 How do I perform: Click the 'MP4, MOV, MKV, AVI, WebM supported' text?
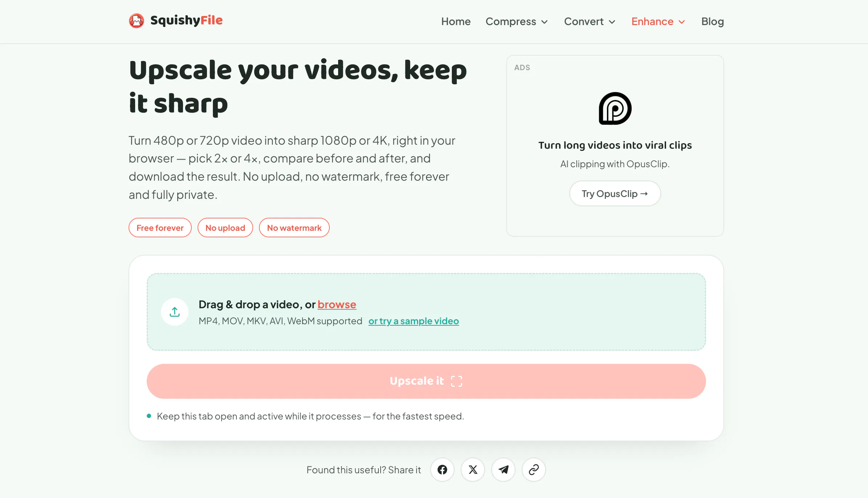pos(280,321)
